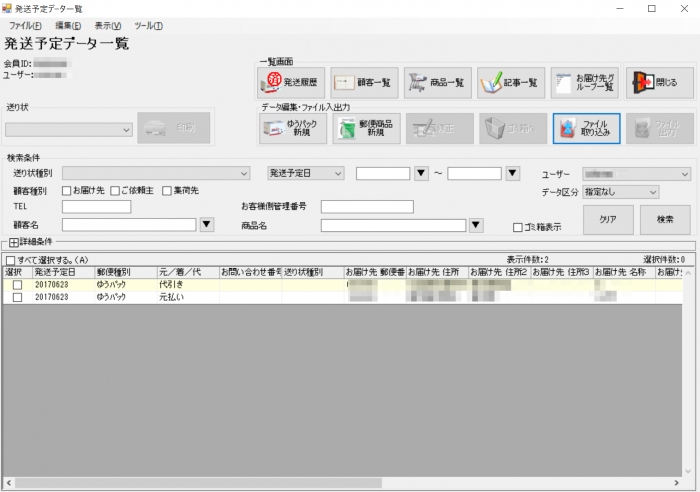Viewport: 700px width, 492px height.
Task: Open the 編集(E) menu
Action: point(68,26)
